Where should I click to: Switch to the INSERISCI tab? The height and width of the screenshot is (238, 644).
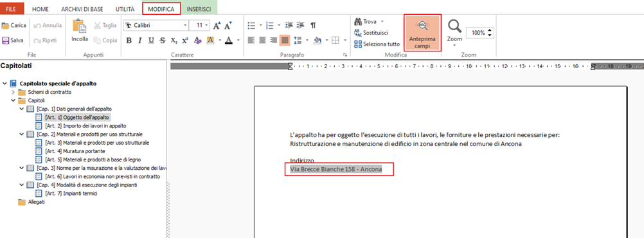(x=199, y=8)
